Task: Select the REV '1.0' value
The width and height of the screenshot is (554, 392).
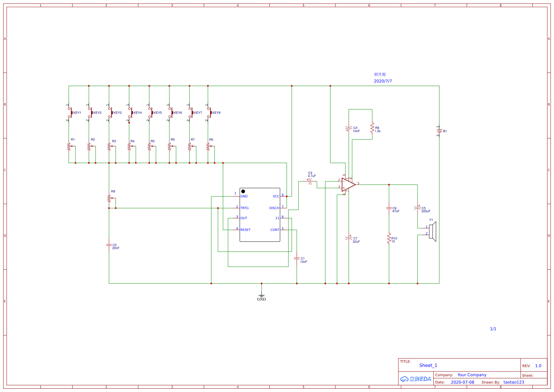Action: click(538, 366)
